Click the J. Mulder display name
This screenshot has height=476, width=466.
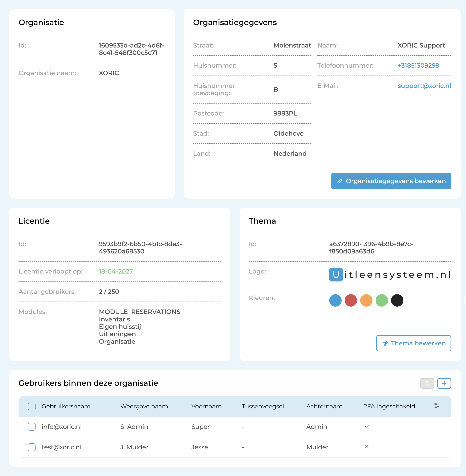tap(134, 447)
